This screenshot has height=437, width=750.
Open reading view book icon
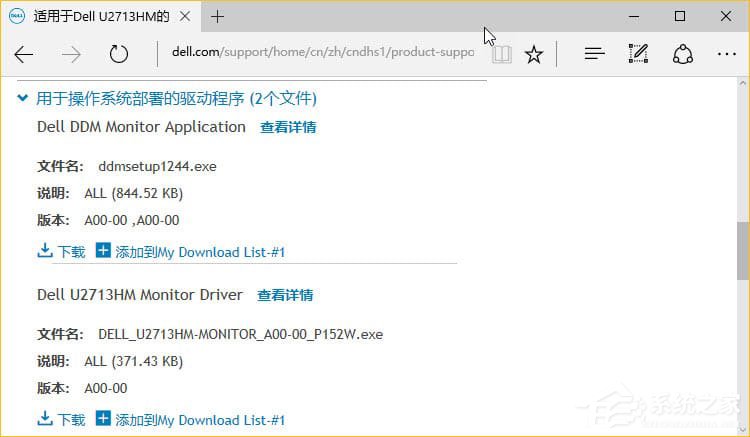point(502,54)
